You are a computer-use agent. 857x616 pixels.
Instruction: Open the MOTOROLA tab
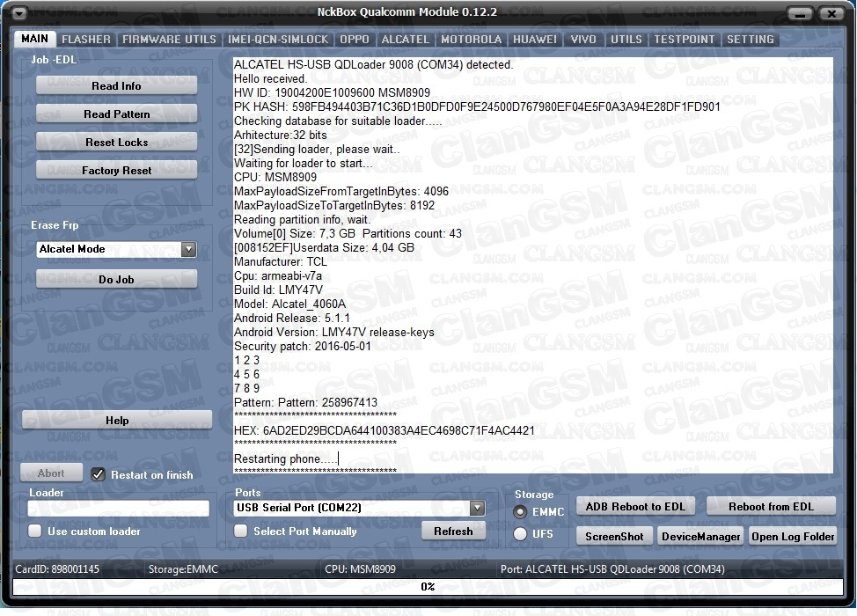471,40
